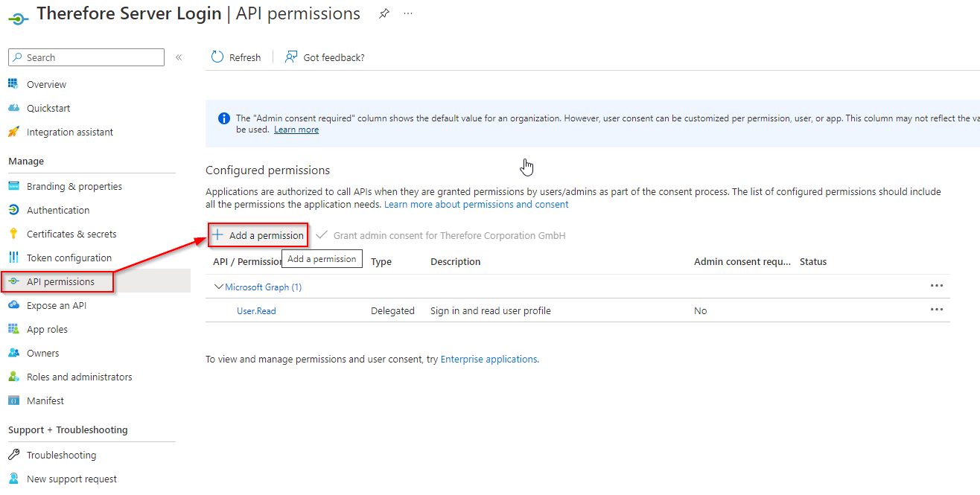Click the Expose an API cloud icon

(13, 305)
